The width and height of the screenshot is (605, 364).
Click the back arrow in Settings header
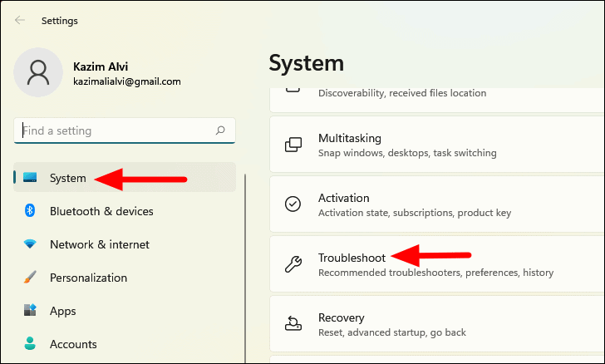pos(20,20)
